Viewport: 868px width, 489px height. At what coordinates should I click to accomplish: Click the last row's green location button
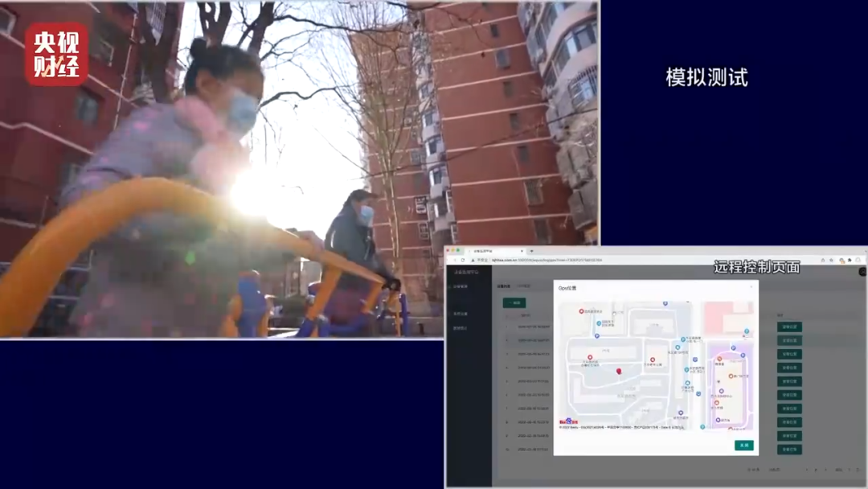tap(789, 450)
